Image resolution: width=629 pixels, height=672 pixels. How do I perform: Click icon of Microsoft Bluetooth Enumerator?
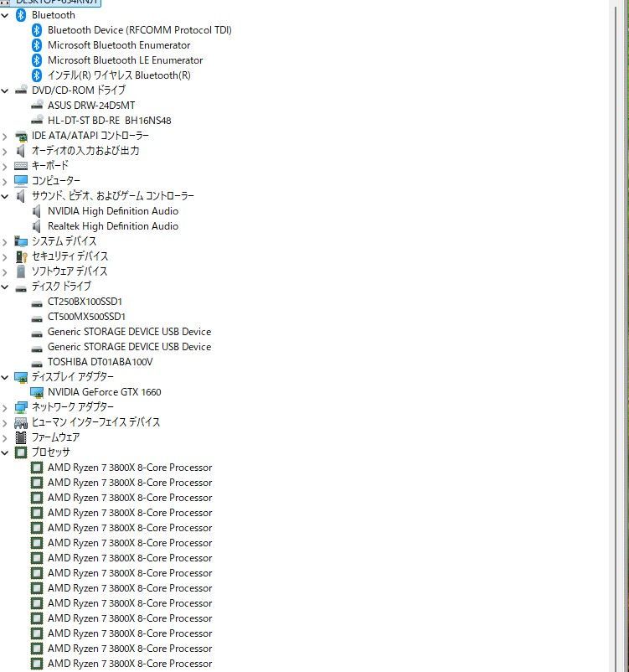point(37,45)
